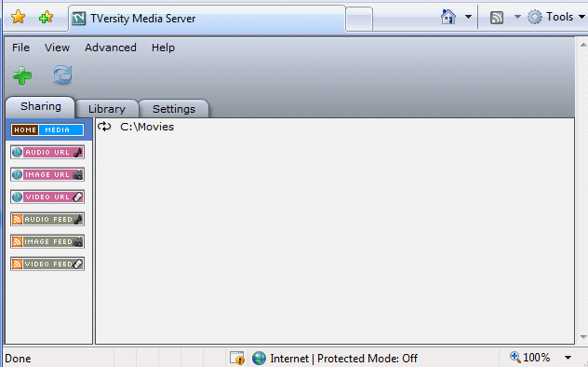Expand the feeds dropdown arrow
This screenshot has height=367, width=588.
[517, 17]
